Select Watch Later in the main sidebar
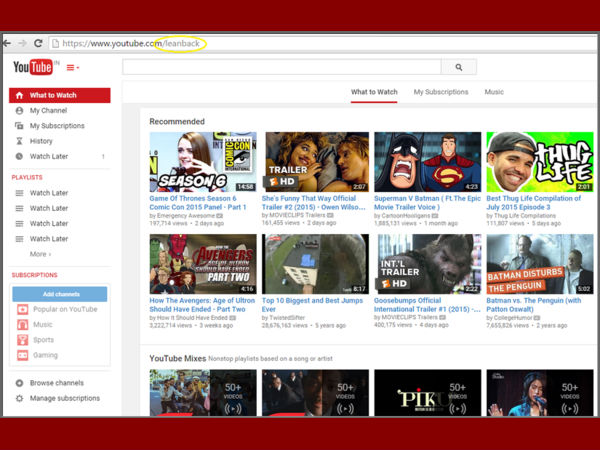The image size is (600, 450). (49, 156)
